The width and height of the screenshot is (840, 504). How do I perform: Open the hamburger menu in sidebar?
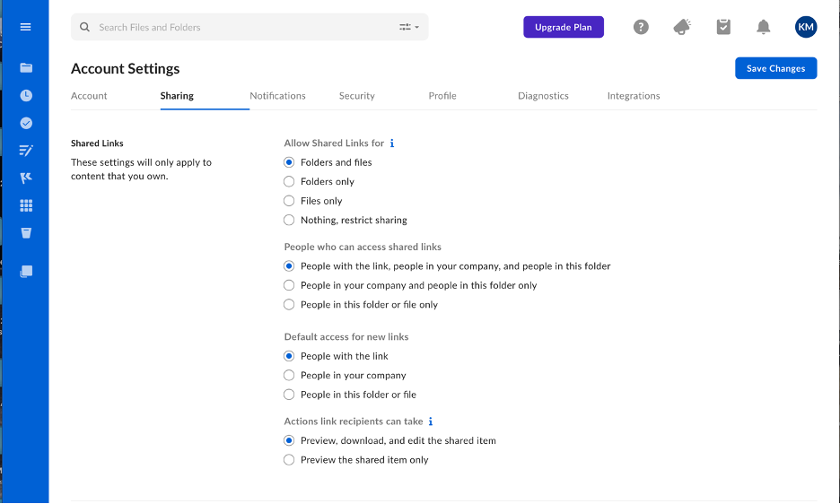[x=25, y=27]
